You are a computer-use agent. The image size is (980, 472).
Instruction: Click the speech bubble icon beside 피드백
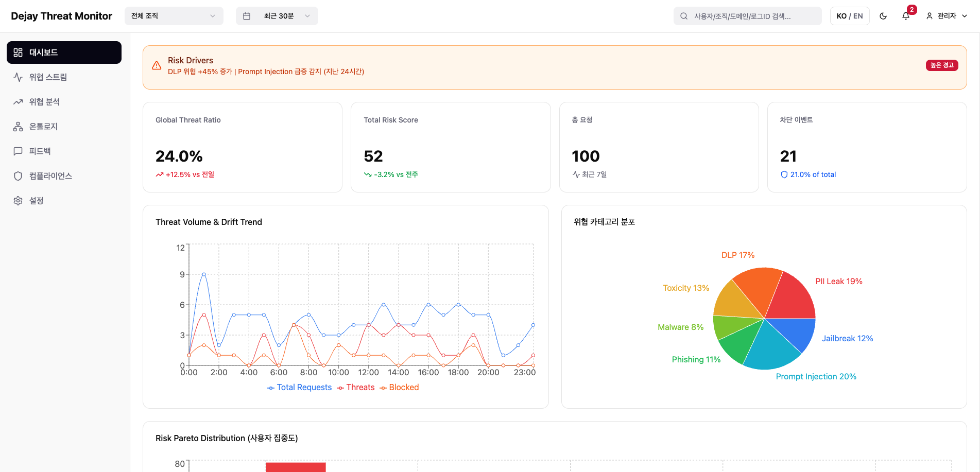coord(18,151)
